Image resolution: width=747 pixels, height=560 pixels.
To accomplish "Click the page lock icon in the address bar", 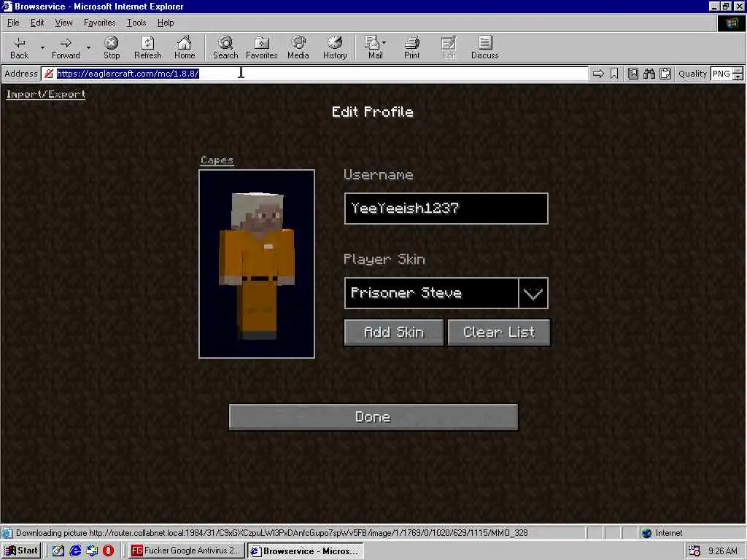I will (49, 74).
